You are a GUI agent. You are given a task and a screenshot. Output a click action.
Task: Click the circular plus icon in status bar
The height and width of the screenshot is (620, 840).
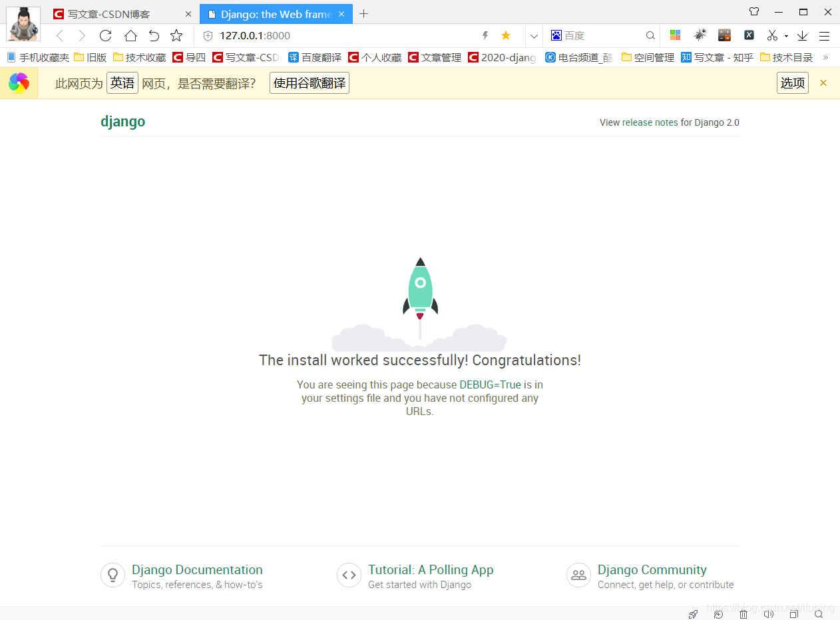[x=718, y=614]
